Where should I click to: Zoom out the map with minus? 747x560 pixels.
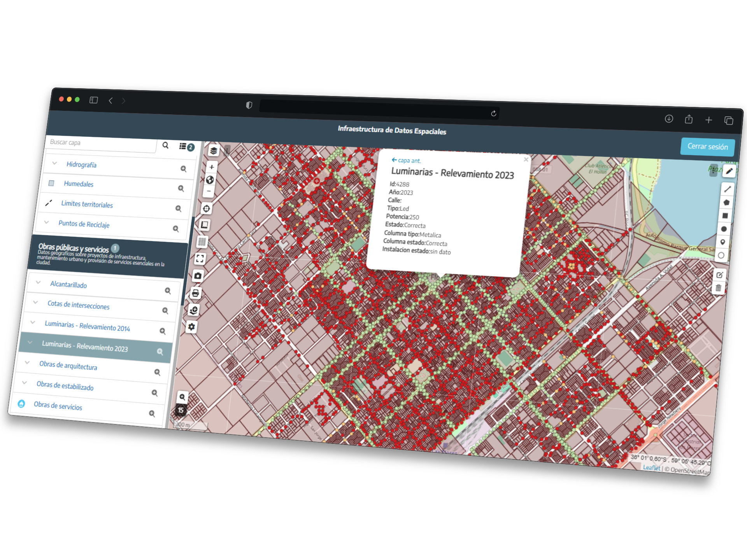209,191
